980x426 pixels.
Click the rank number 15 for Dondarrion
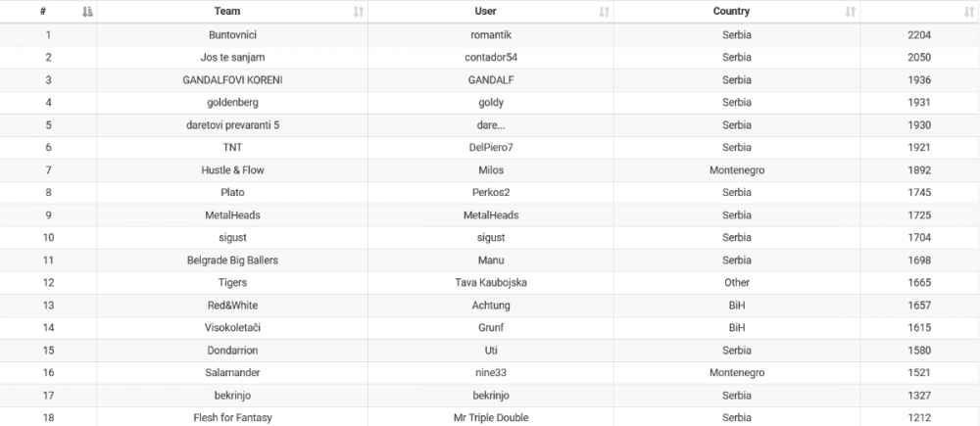[48, 350]
